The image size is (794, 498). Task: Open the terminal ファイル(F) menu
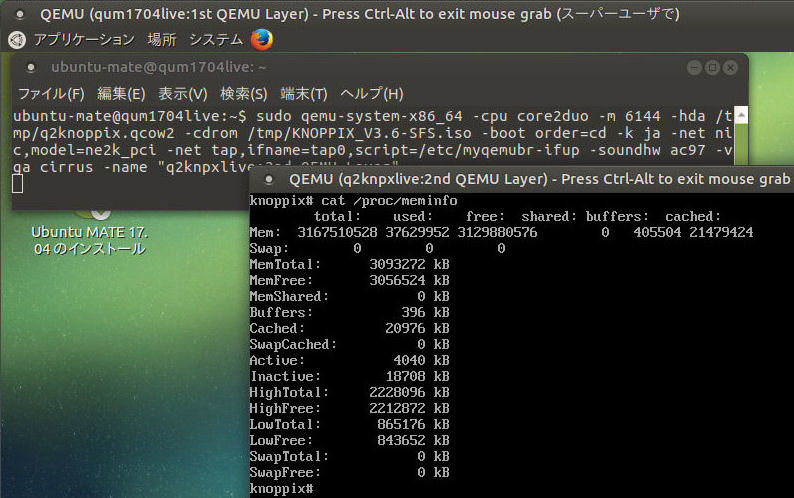(51, 94)
